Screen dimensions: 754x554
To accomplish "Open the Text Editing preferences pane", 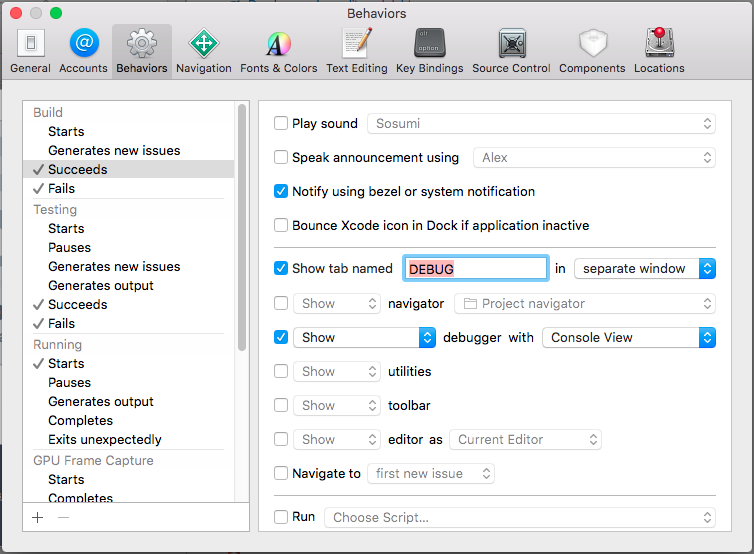I will point(356,51).
